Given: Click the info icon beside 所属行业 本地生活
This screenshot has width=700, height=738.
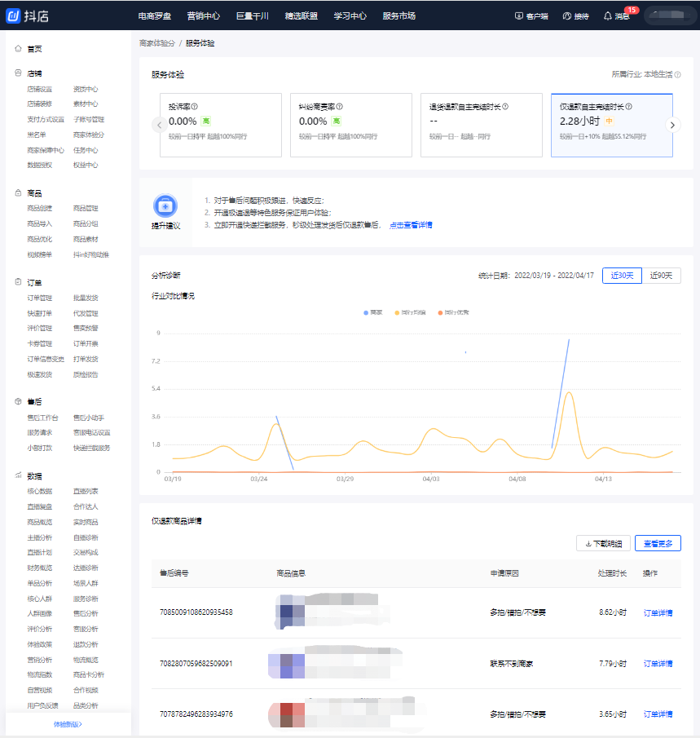Looking at the screenshot, I should coord(678,74).
